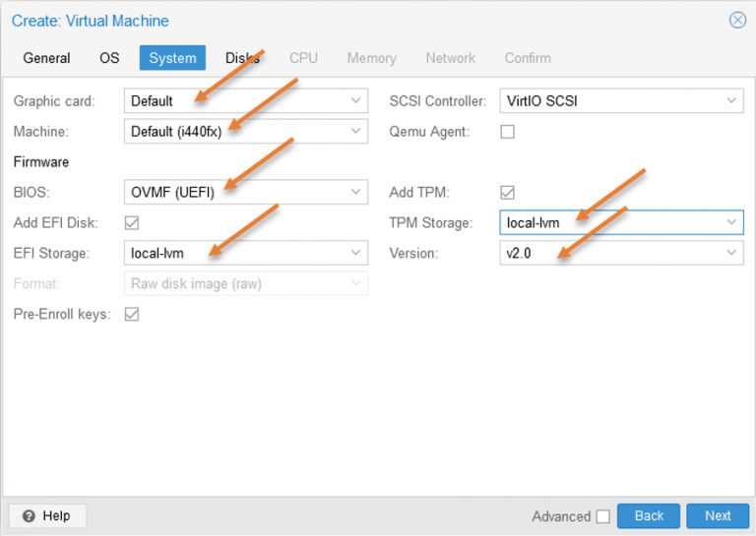Click the Back button
This screenshot has height=536, width=756.
click(x=649, y=515)
